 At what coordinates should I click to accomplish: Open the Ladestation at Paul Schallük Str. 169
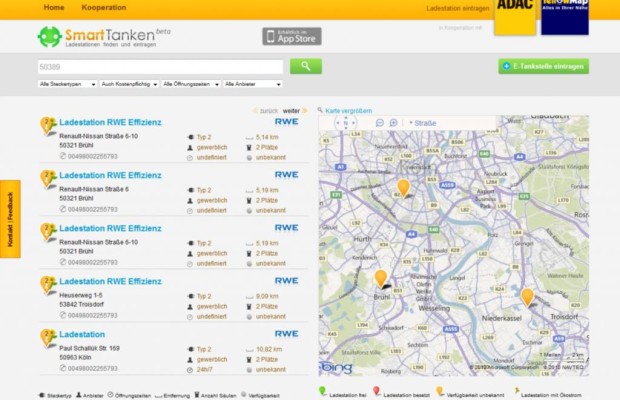coord(82,334)
